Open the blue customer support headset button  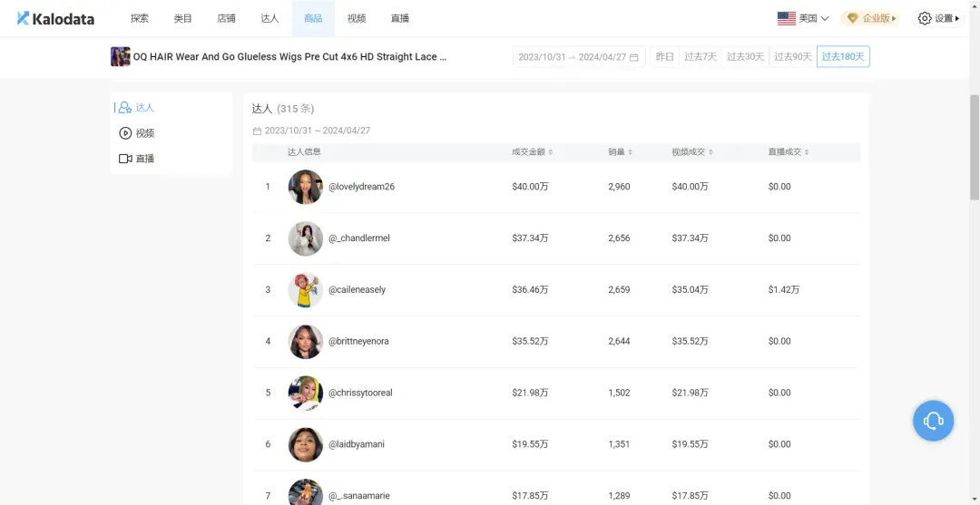[933, 421]
